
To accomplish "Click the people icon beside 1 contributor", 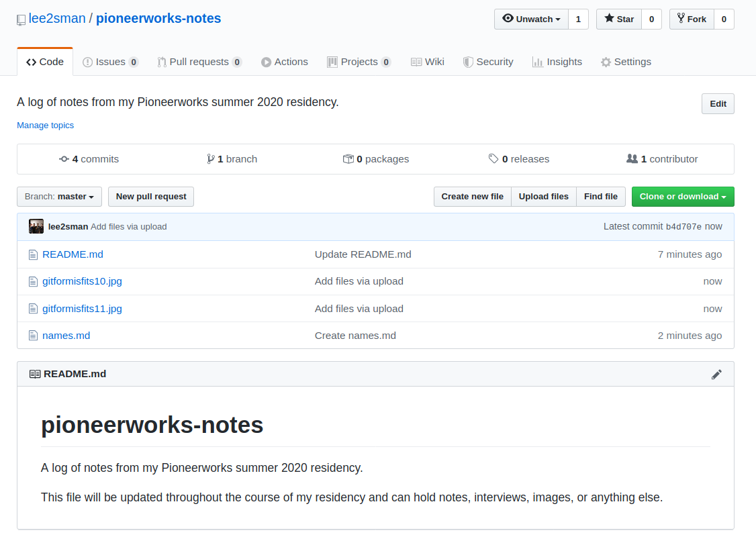I will 632,158.
